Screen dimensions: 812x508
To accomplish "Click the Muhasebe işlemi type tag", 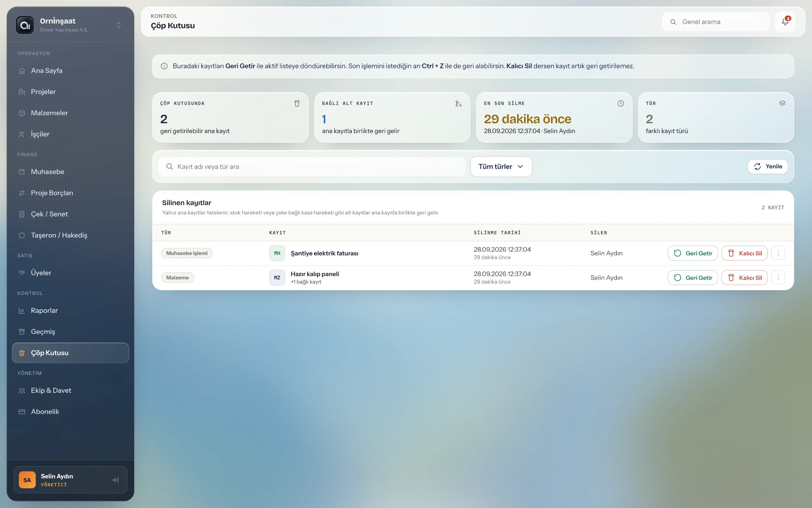I will coord(187,253).
